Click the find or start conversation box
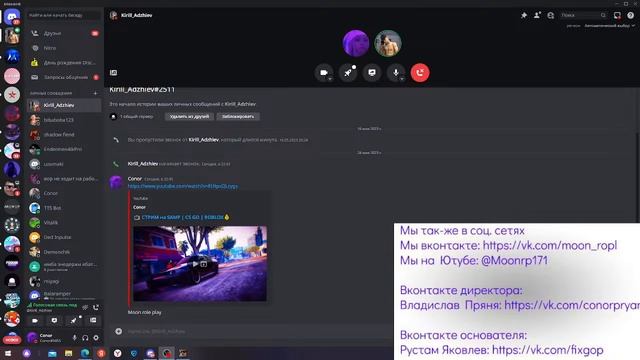The width and height of the screenshot is (640, 360). (64, 15)
